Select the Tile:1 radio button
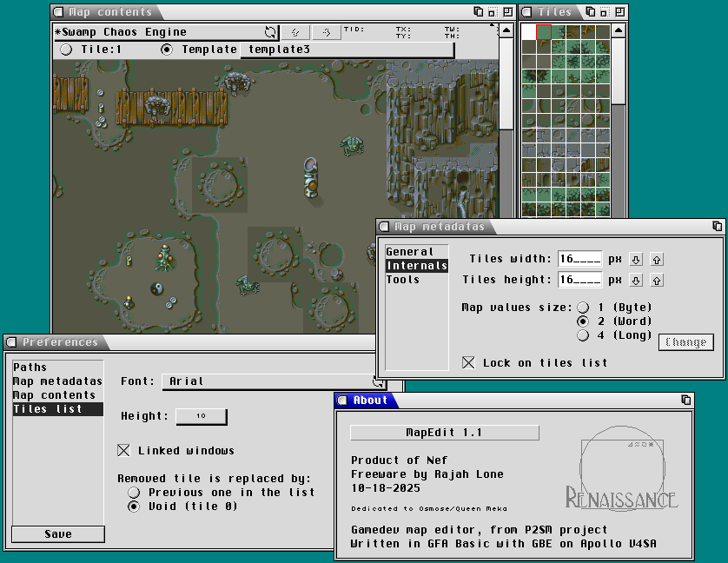The width and height of the screenshot is (728, 563). [66, 50]
